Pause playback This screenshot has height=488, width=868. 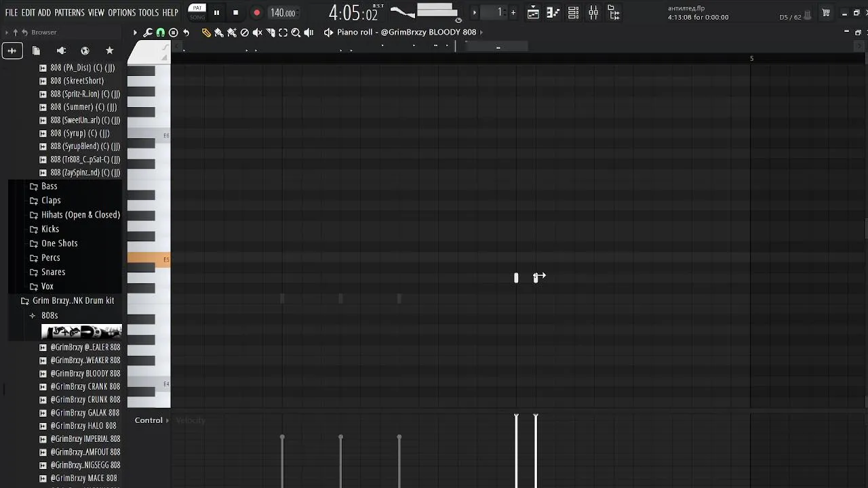[x=216, y=13]
